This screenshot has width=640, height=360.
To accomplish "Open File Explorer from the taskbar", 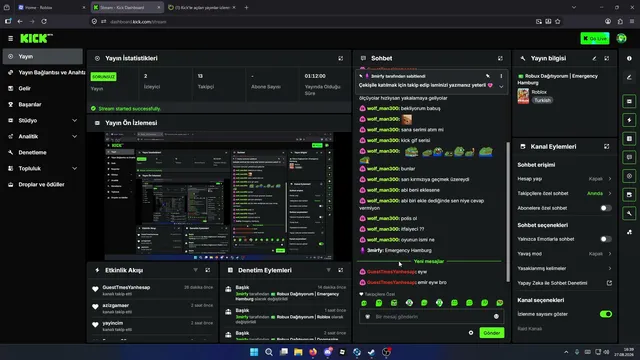I will point(298,352).
